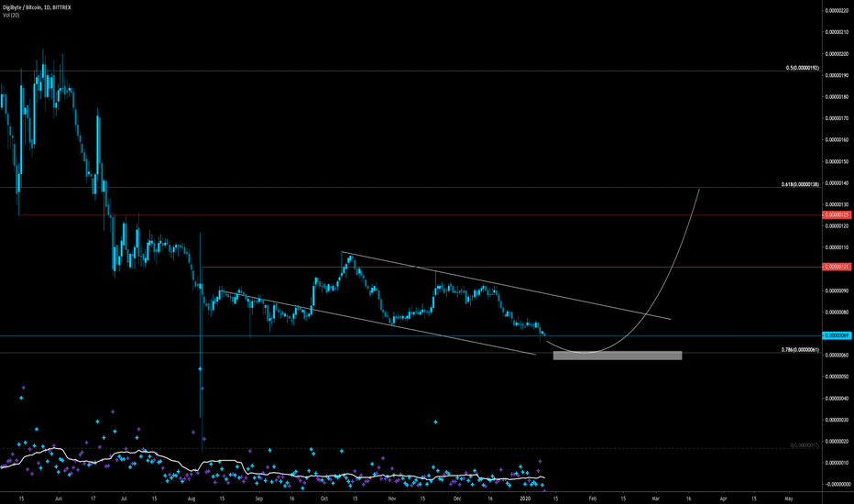Click the 0.00000210 price axis label
Image resolution: width=854 pixels, height=504 pixels.
click(x=838, y=32)
